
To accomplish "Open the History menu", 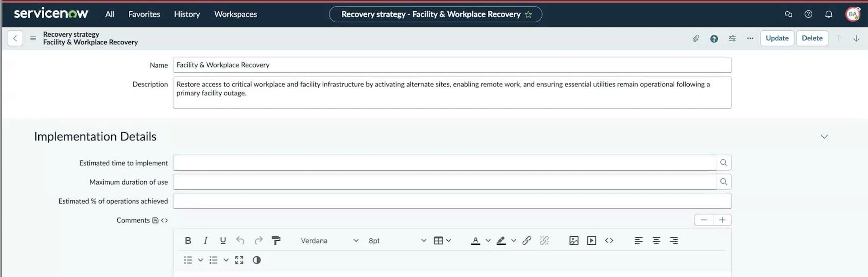I will pyautogui.click(x=187, y=14).
